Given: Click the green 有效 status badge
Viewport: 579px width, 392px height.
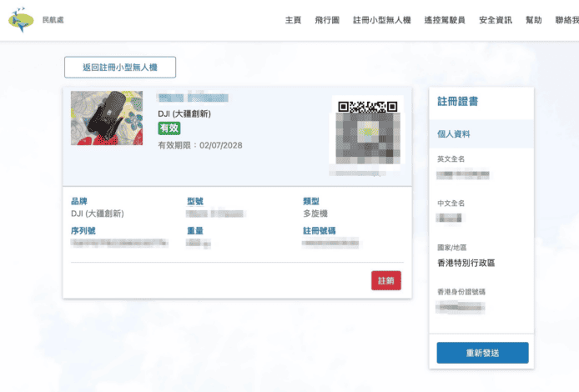Looking at the screenshot, I should coord(169,128).
